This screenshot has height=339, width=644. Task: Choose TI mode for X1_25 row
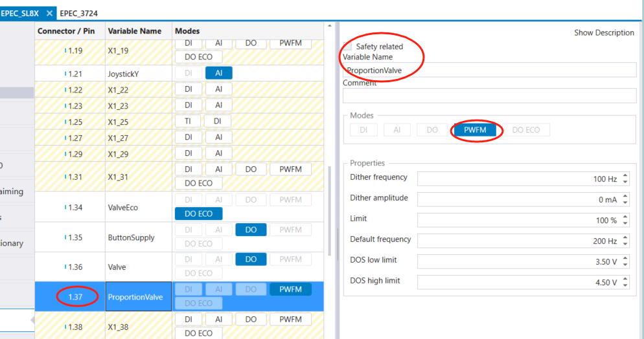coord(188,121)
